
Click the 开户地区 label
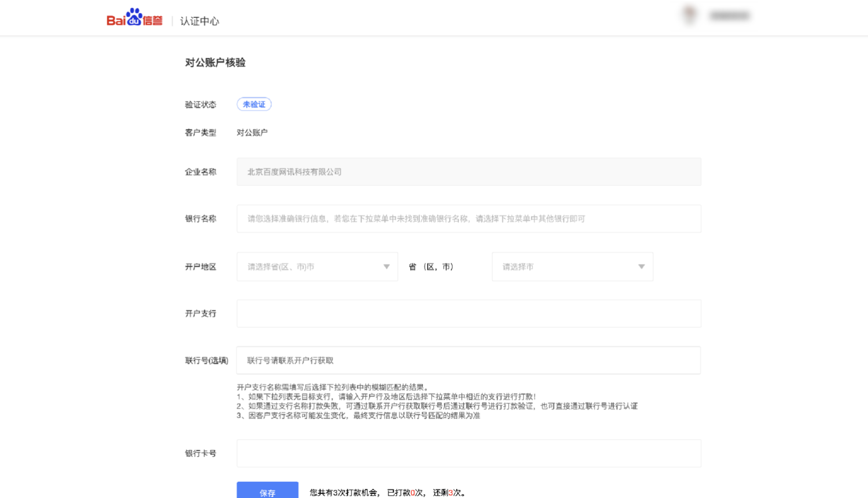click(200, 267)
